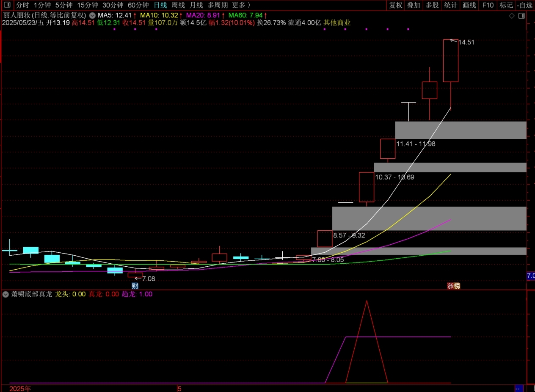Open the 多股 multi-stock view
Screen dimensions: 535x392
click(432, 5)
